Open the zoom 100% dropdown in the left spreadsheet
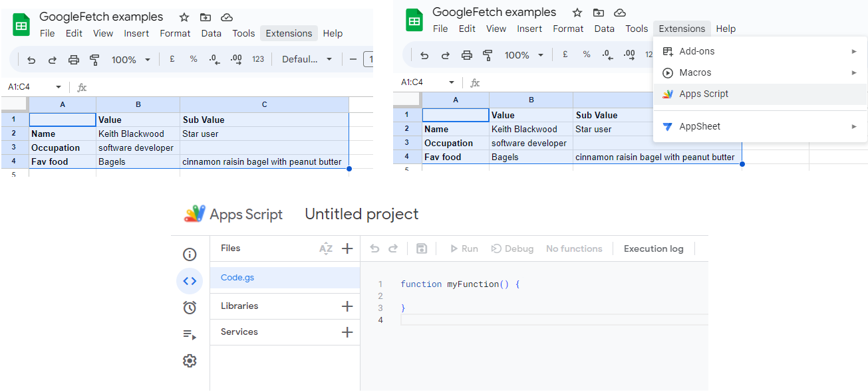The width and height of the screenshot is (868, 392). coord(131,60)
